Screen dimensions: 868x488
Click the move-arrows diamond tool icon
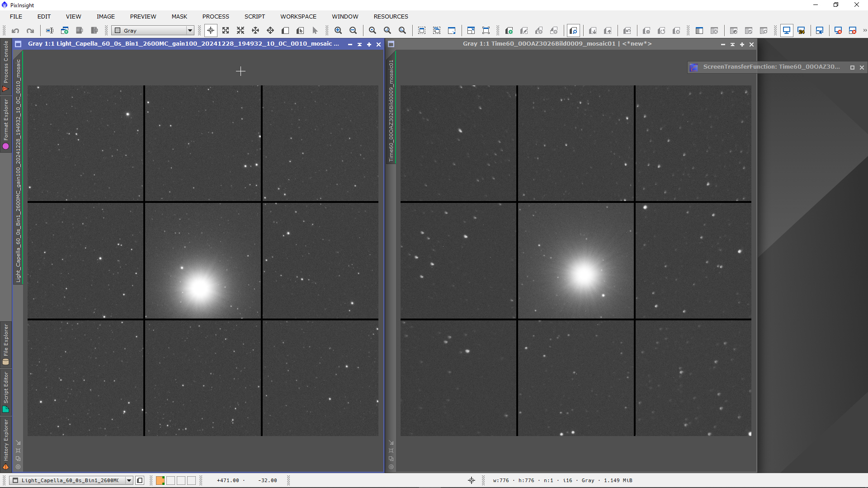pyautogui.click(x=270, y=31)
